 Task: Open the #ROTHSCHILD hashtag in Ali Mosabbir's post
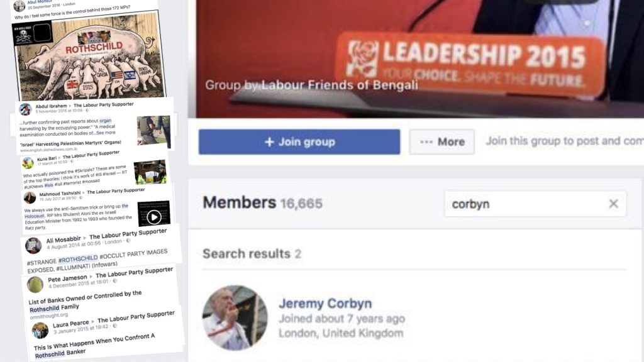pyautogui.click(x=78, y=259)
